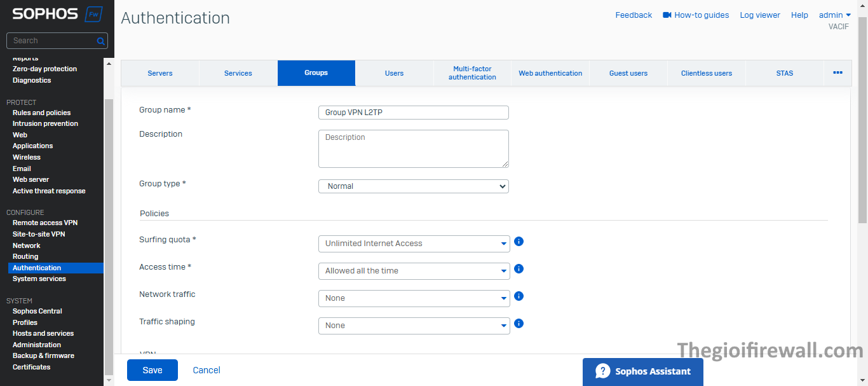Click the search magnifier icon in sidebar
868x386 pixels.
(x=100, y=41)
